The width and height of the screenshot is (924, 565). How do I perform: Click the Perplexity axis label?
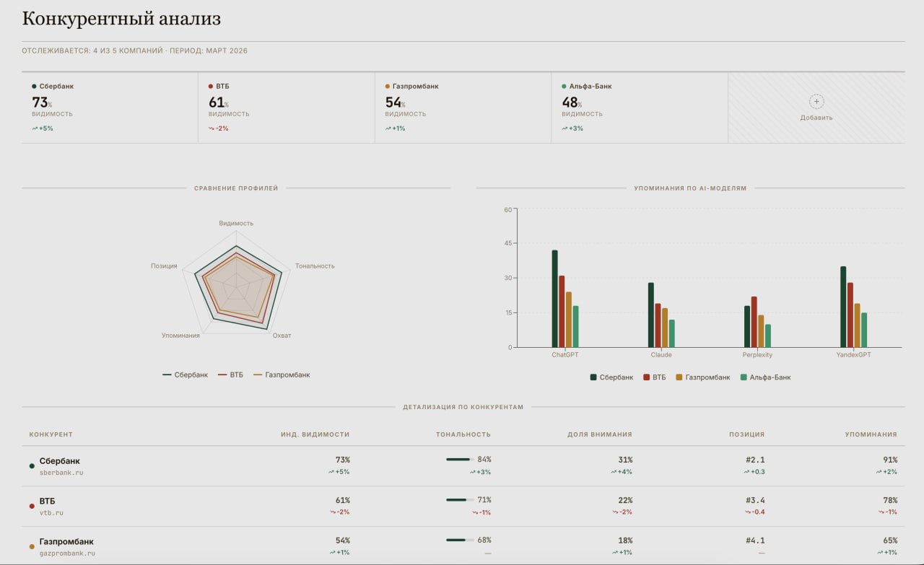click(757, 355)
